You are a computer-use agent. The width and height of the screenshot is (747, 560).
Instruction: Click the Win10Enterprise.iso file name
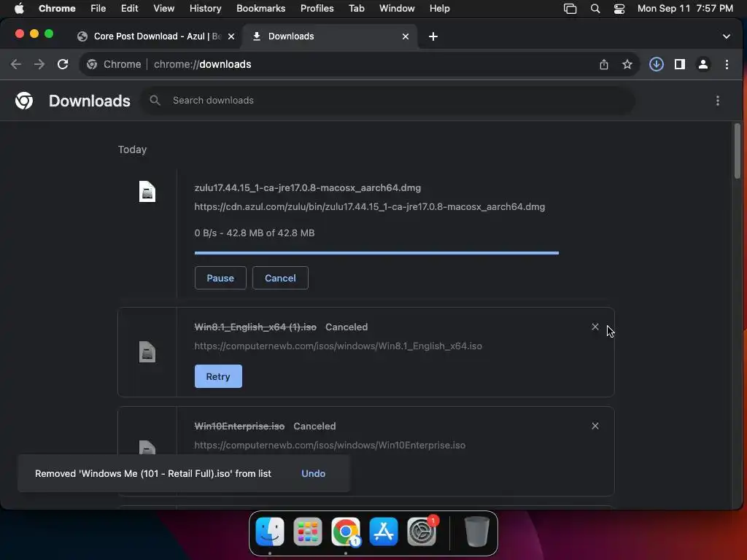tap(239, 426)
